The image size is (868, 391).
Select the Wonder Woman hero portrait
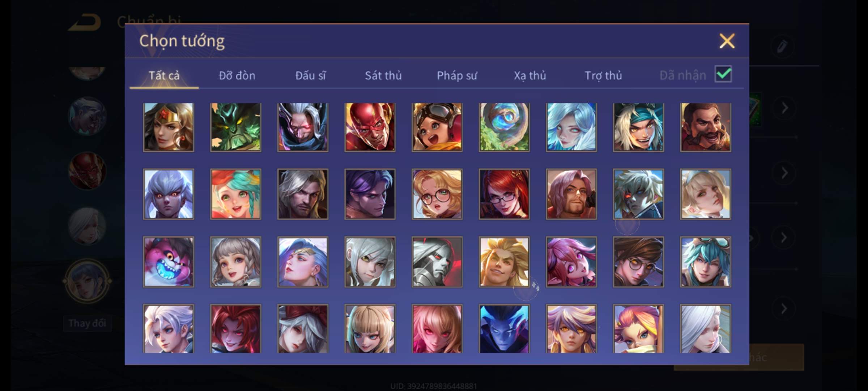tap(169, 127)
